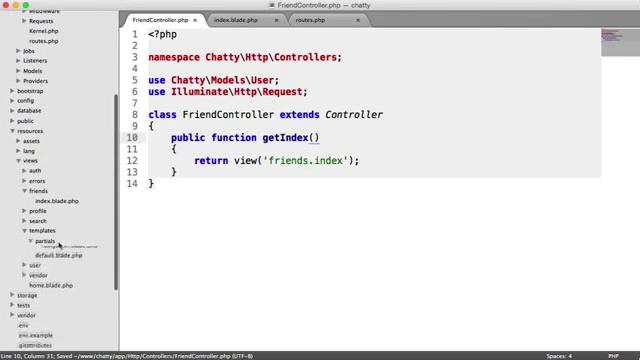This screenshot has width=640, height=360.
Task: Expand the bootstrap folder arrow
Action: tap(12, 91)
